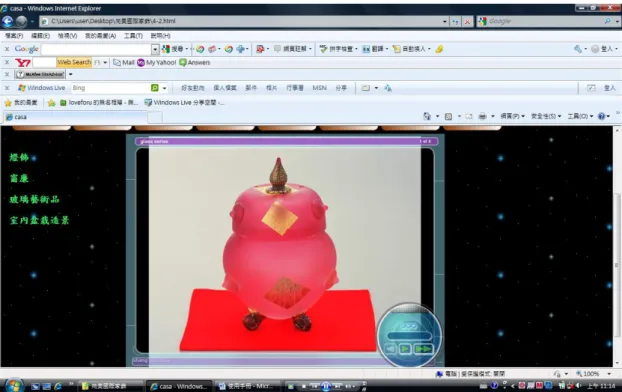Click the blue Help question mark icon

tap(601, 116)
